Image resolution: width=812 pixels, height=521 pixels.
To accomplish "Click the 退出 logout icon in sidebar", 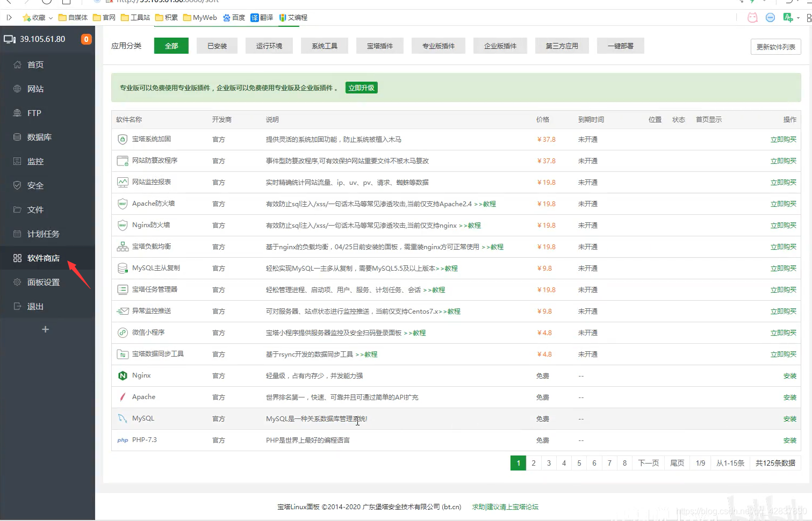I will 17,306.
